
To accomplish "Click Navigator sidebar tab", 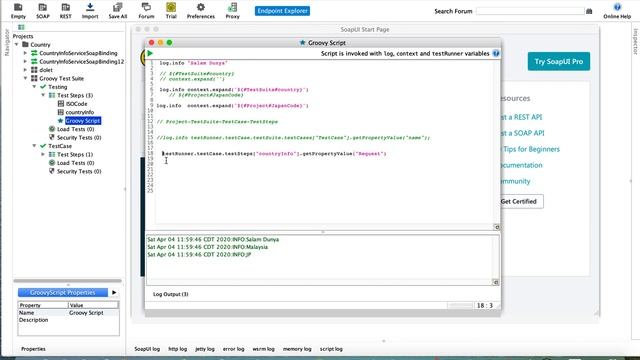I will pos(6,42).
